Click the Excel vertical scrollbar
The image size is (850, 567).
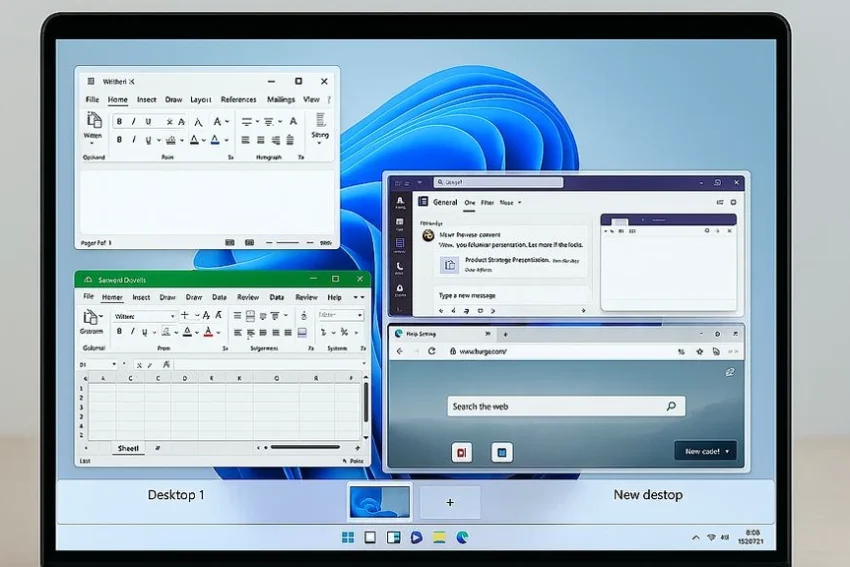366,402
